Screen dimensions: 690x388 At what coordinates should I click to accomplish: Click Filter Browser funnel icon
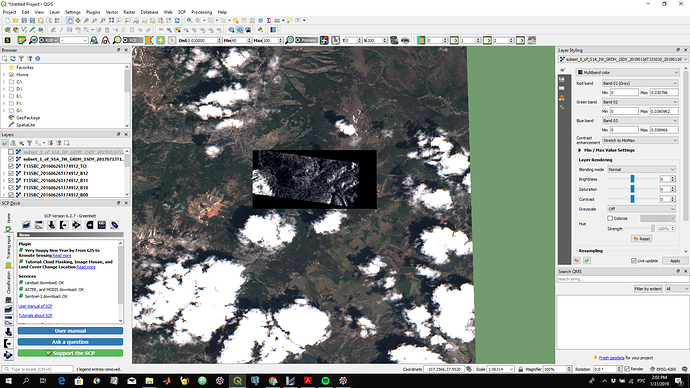point(21,59)
